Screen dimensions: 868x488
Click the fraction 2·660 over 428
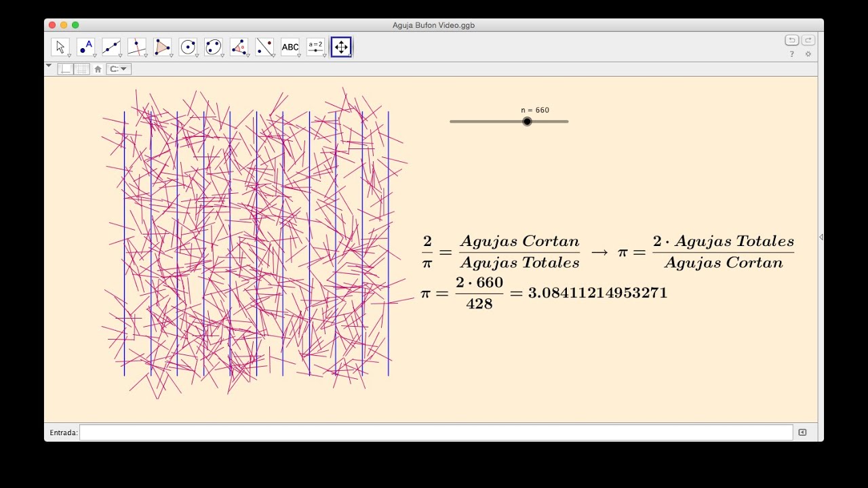click(x=479, y=293)
